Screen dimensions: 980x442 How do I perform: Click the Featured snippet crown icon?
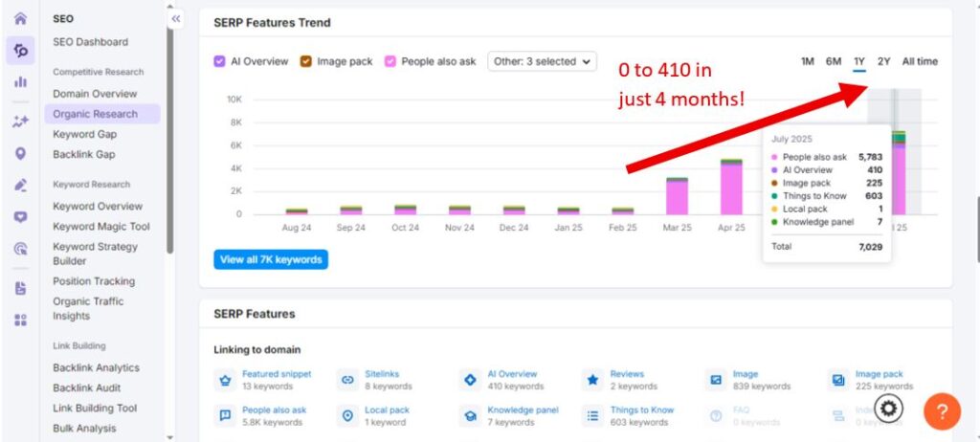224,380
